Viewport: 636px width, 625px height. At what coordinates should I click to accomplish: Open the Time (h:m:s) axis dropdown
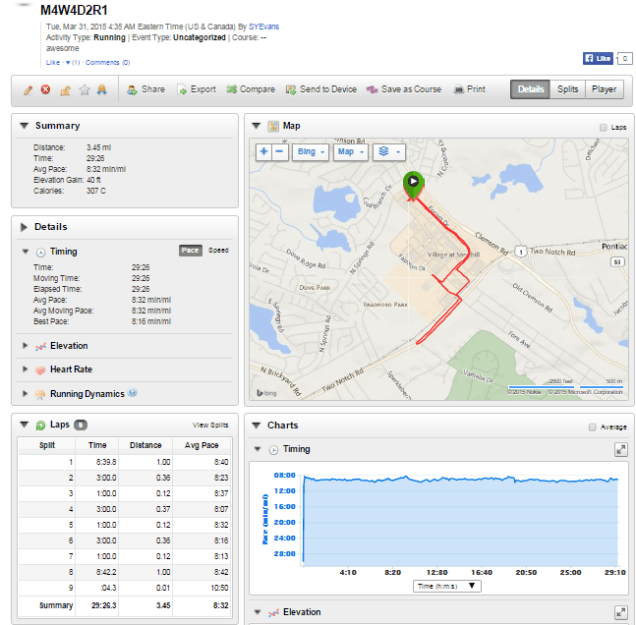[x=447, y=586]
